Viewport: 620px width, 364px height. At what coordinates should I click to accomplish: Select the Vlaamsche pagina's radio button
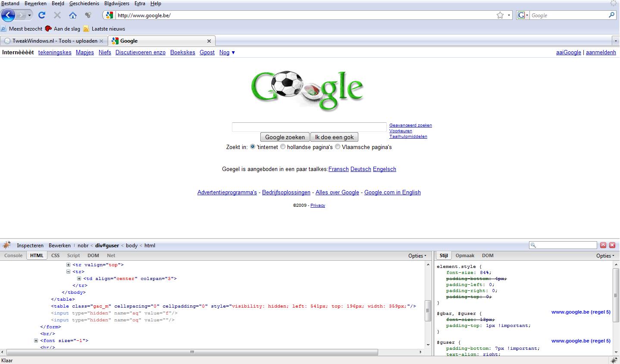338,147
